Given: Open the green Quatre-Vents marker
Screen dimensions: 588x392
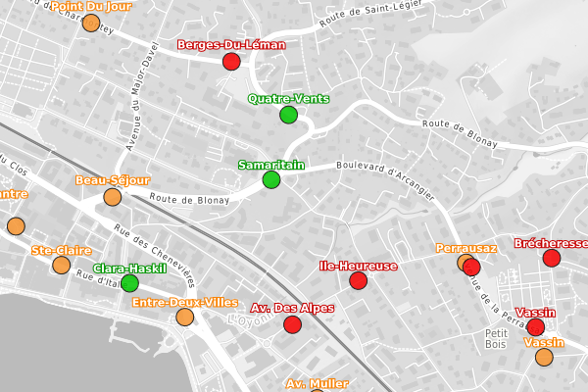Looking at the screenshot, I should (288, 116).
